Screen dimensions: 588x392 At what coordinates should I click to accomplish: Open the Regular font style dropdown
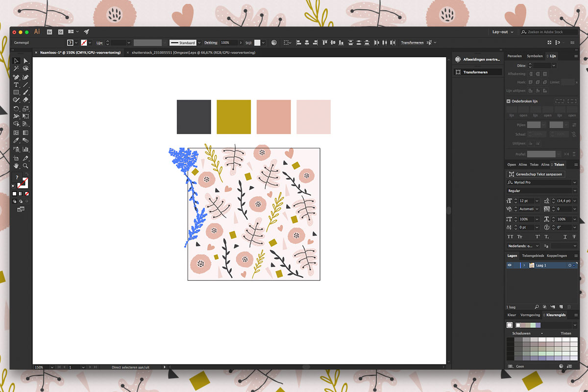pyautogui.click(x=575, y=191)
